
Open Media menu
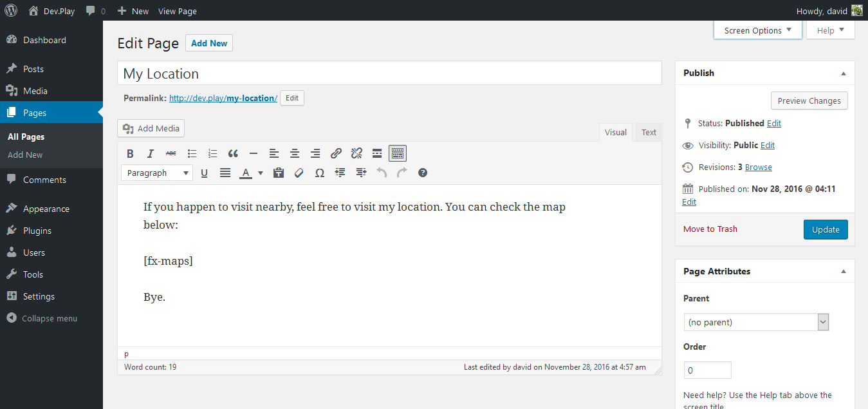tap(51, 91)
